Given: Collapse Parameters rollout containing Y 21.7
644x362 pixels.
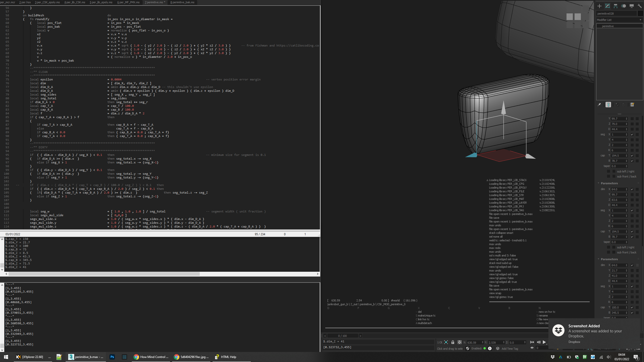Looking at the screenshot, I should 609,259.
